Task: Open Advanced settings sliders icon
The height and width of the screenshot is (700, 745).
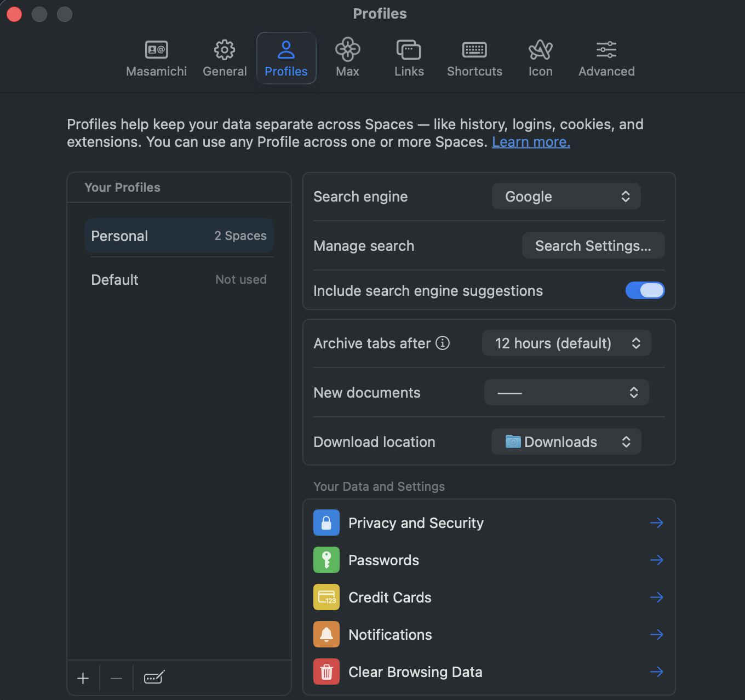Action: point(606,50)
